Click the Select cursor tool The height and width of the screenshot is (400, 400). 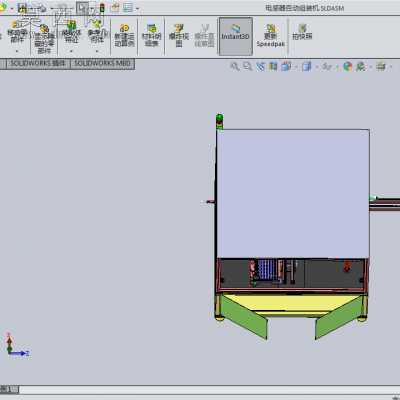(82, 8)
